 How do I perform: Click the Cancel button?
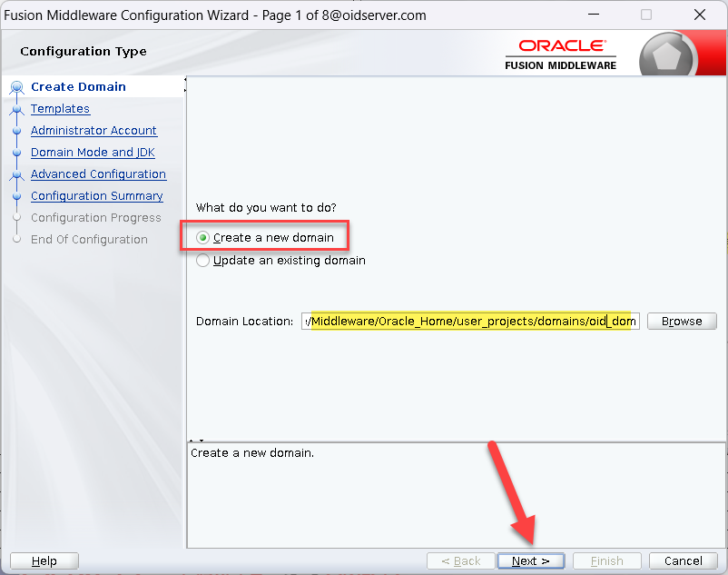tap(683, 561)
